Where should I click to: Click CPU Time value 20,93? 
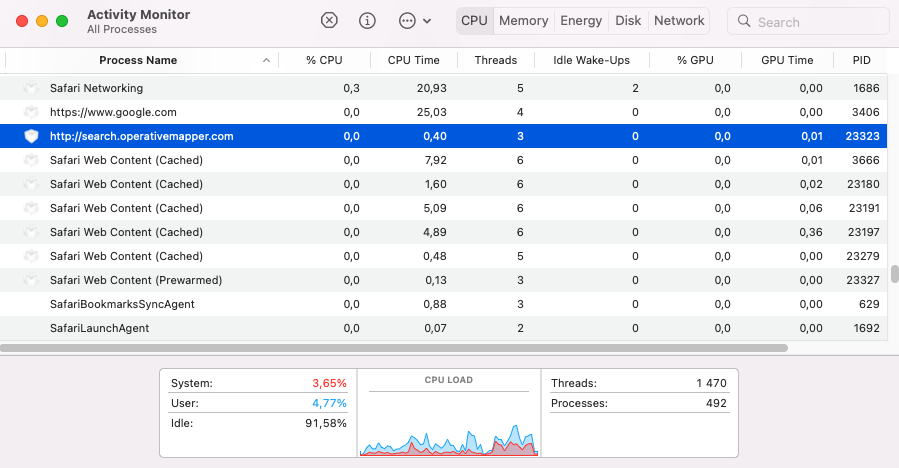click(x=432, y=88)
